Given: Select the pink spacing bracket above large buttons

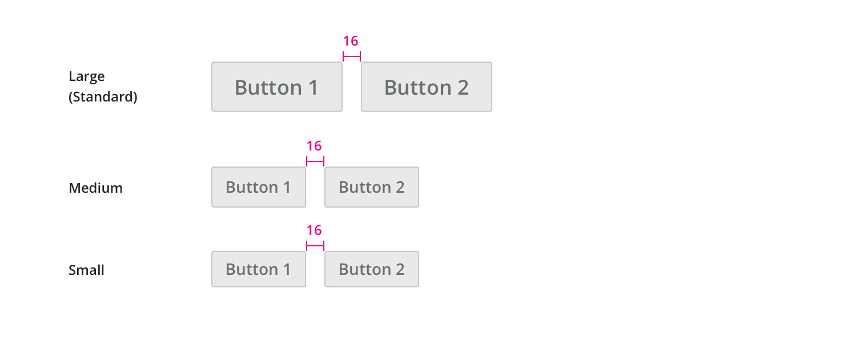Looking at the screenshot, I should click(x=352, y=56).
